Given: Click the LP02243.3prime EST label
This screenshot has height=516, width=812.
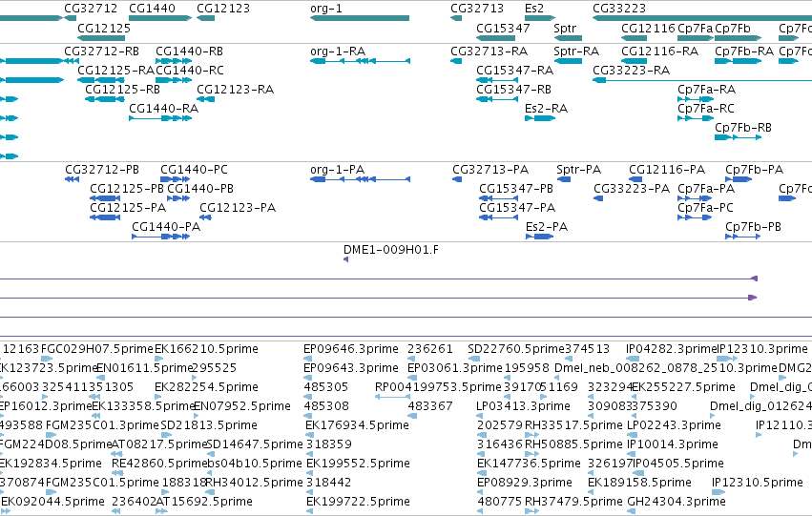Looking at the screenshot, I should pos(674,424).
